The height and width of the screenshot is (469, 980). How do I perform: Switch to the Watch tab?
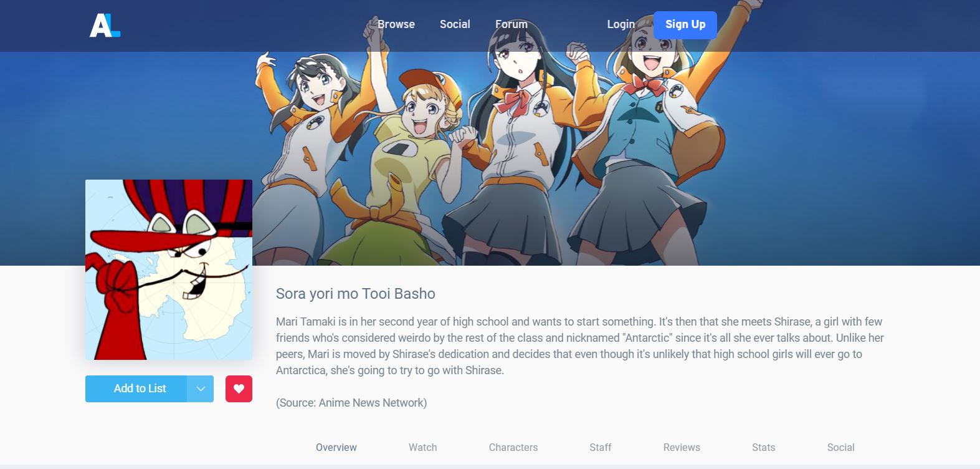click(x=423, y=447)
